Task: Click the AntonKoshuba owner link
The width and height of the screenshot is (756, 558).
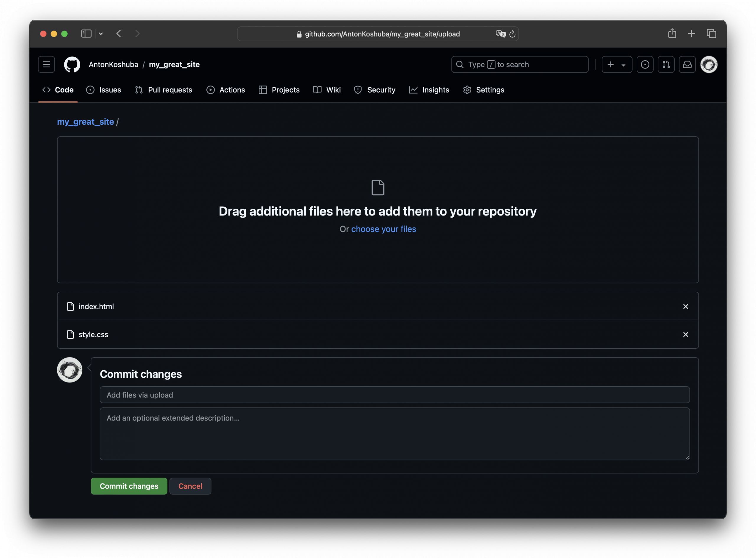Action: pyautogui.click(x=113, y=64)
